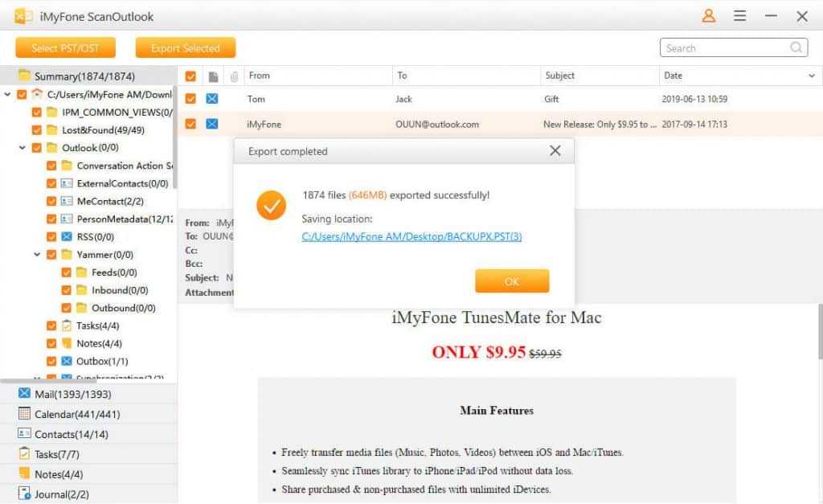This screenshot has width=823, height=504.
Task: Click the email preview vertical scrollbar
Action: click(819, 338)
